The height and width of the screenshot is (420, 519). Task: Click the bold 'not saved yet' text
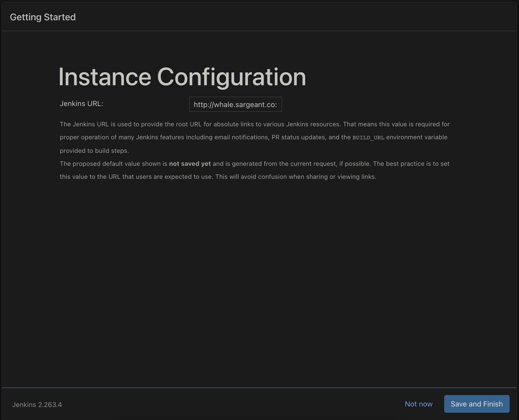pos(190,164)
